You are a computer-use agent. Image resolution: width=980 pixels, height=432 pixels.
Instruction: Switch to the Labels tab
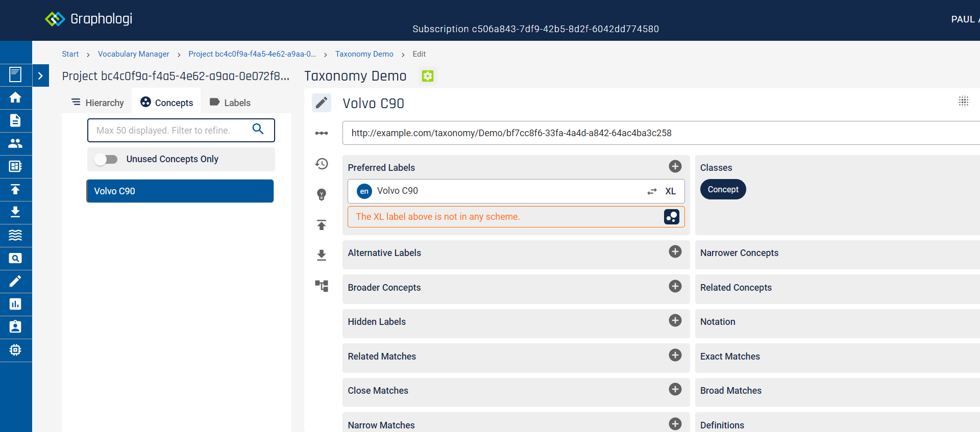230,103
